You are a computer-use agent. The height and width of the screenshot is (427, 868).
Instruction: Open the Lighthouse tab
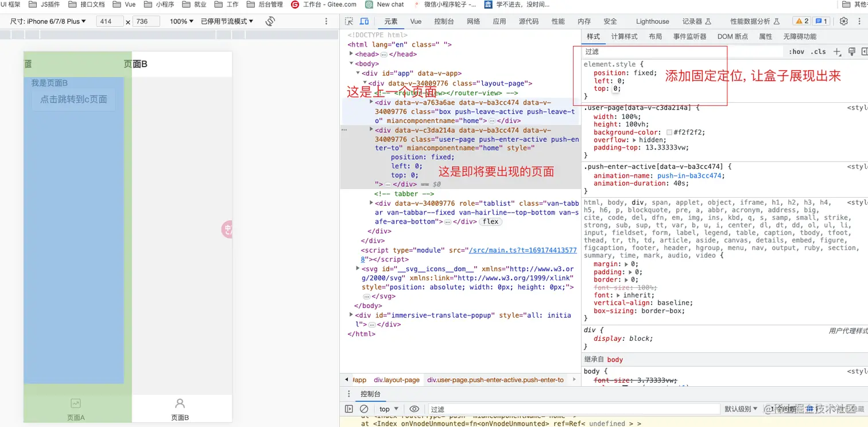click(652, 21)
